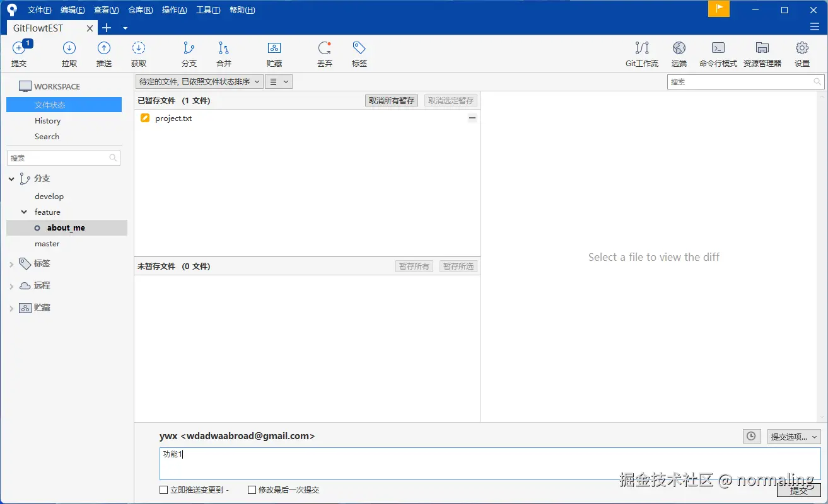Viewport: 828px width, 504px height.
Task: Open the list view mode dropdown
Action: coord(279,82)
